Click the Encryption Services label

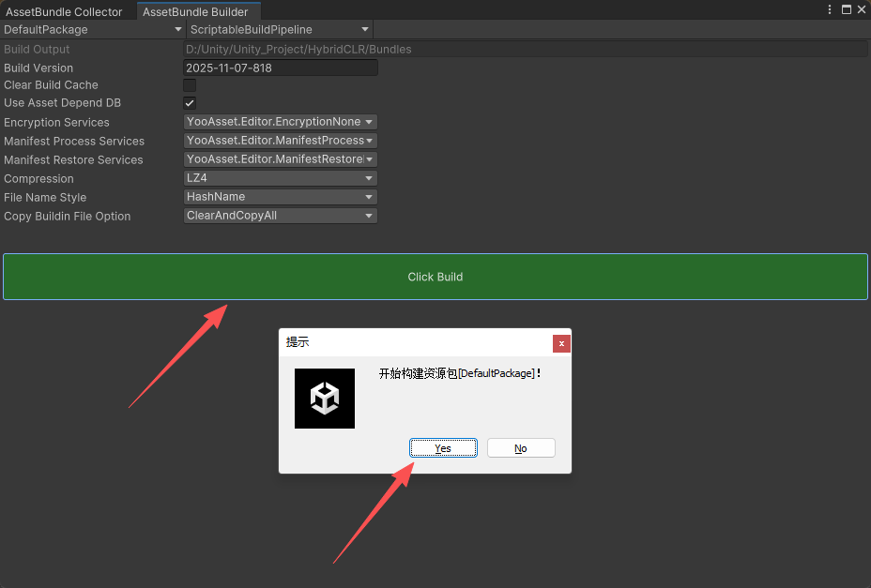(x=56, y=122)
